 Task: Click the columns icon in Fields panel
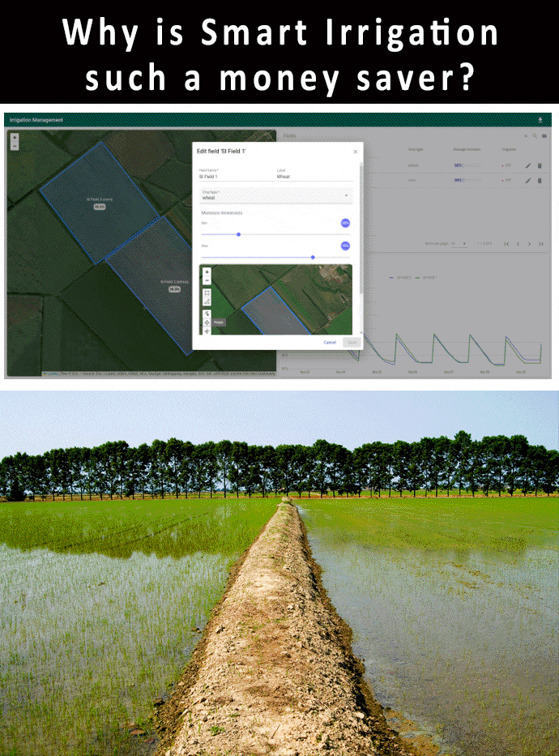coord(544,136)
